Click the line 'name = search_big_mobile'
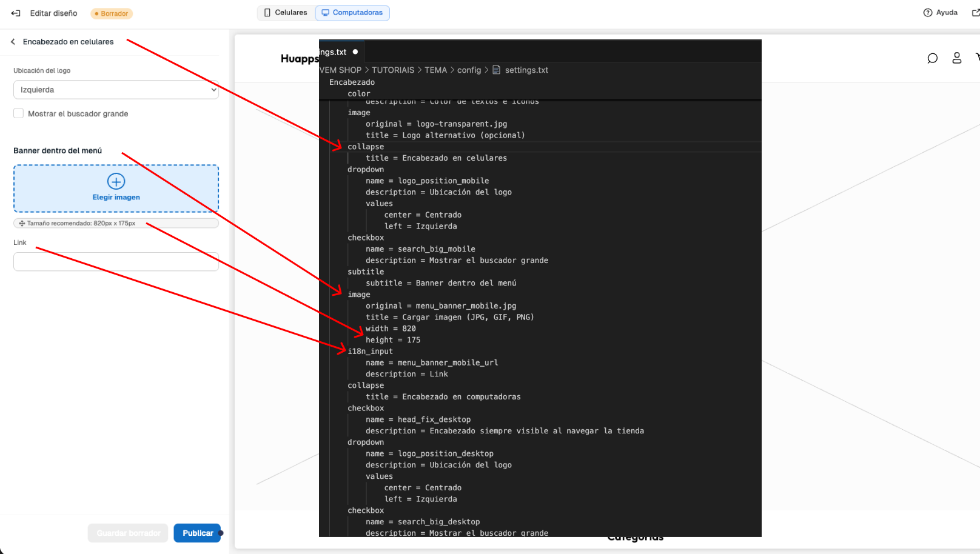Image resolution: width=980 pixels, height=554 pixels. click(x=420, y=249)
